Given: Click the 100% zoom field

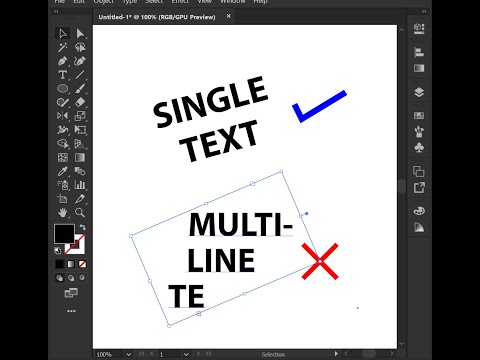Looking at the screenshot, I should pos(109,354).
